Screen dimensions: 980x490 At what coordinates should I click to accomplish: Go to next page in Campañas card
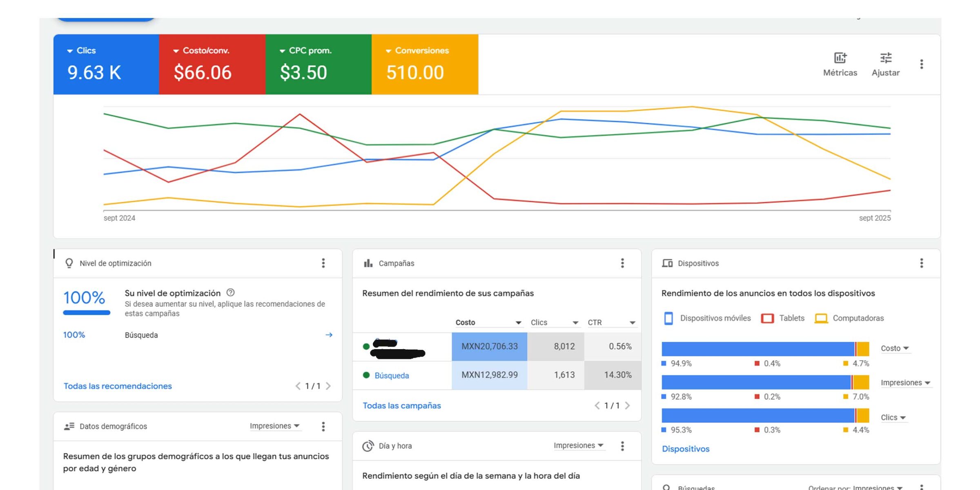coord(628,405)
